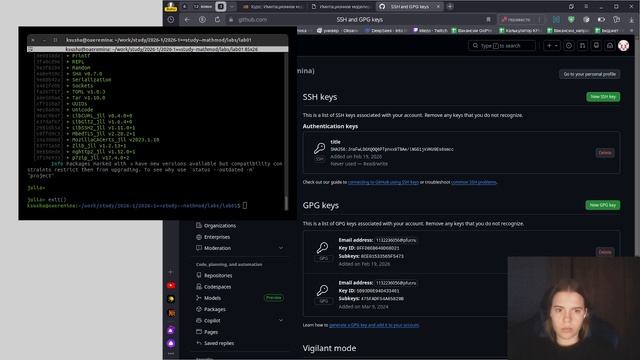Click the YouTube icon in browser sidebar

click(x=171, y=286)
